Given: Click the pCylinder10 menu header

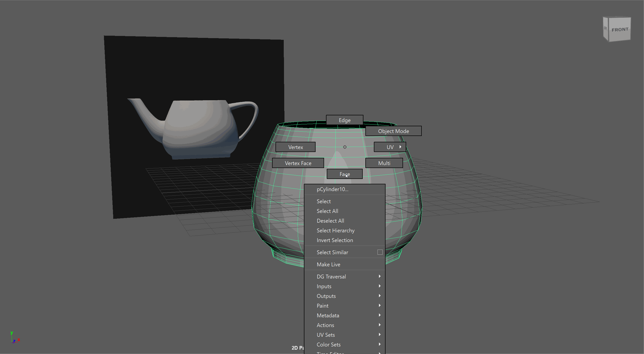Looking at the screenshot, I should tap(332, 189).
